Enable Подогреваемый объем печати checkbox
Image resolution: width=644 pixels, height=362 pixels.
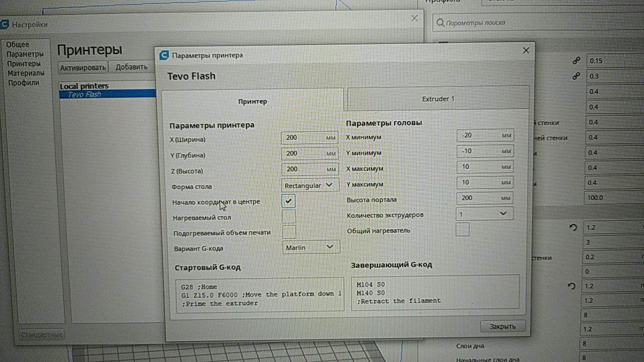(289, 232)
